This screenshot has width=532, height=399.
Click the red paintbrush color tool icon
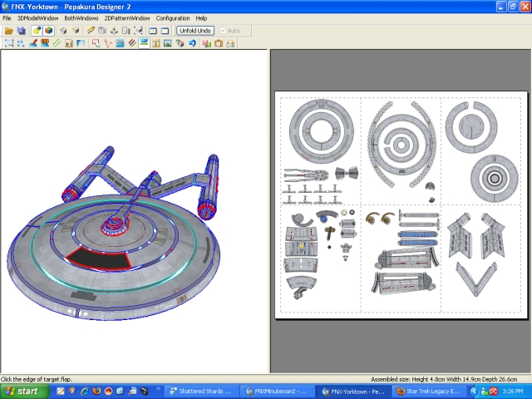point(33,43)
